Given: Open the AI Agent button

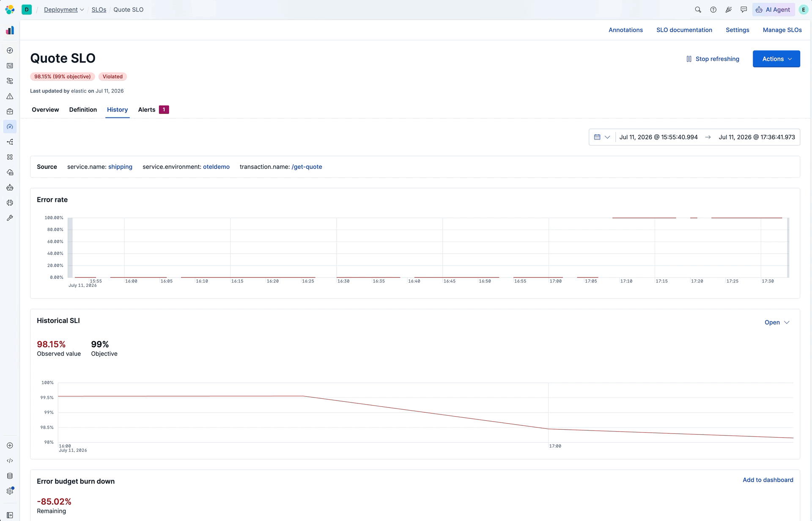Looking at the screenshot, I should pos(773,10).
